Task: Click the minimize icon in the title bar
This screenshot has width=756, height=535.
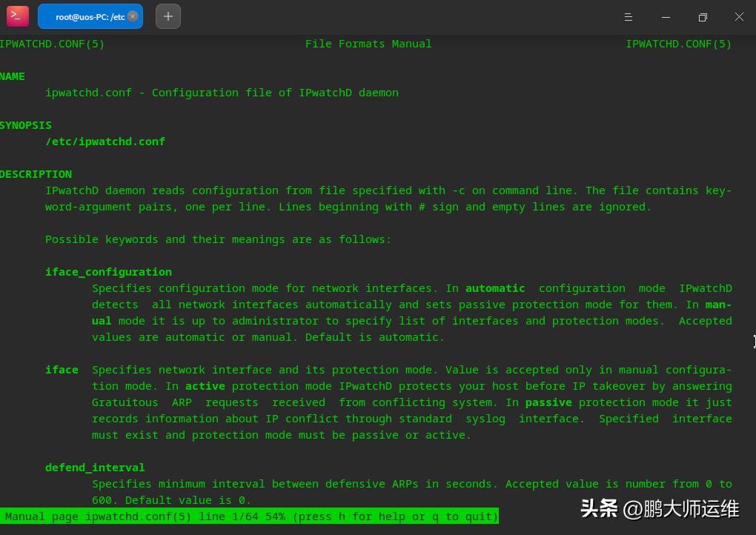Action: coord(665,16)
